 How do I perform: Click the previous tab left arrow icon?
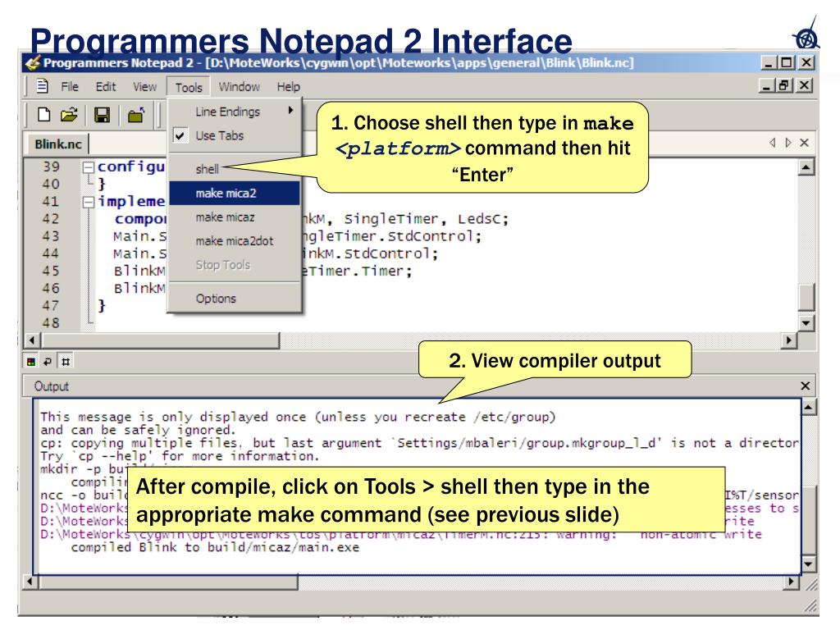[772, 143]
